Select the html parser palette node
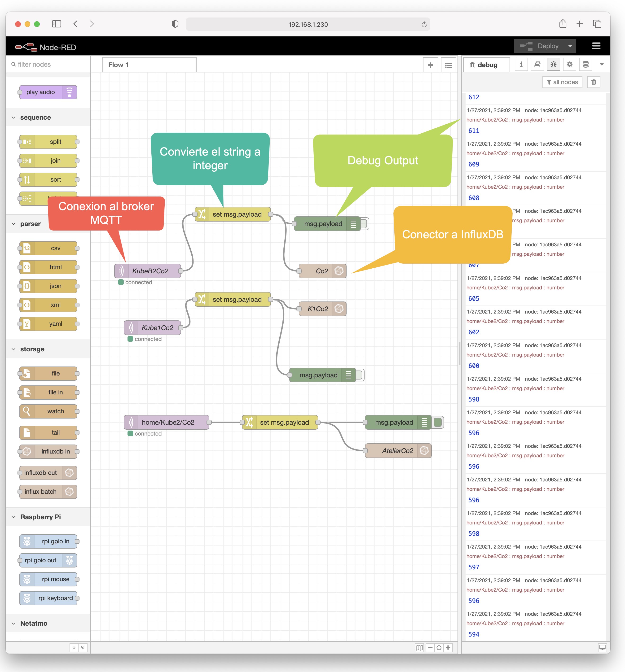This screenshot has height=672, width=625. click(48, 267)
